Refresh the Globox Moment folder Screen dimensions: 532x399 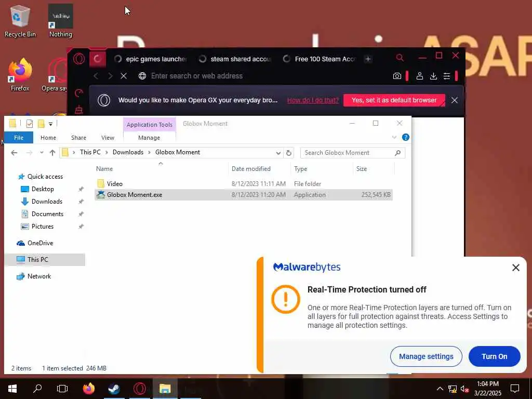(x=289, y=153)
